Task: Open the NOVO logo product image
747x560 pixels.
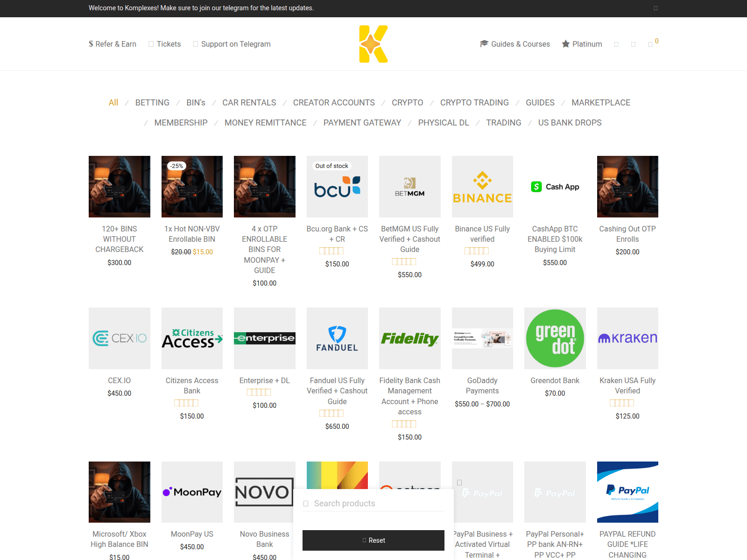Action: pyautogui.click(x=265, y=492)
